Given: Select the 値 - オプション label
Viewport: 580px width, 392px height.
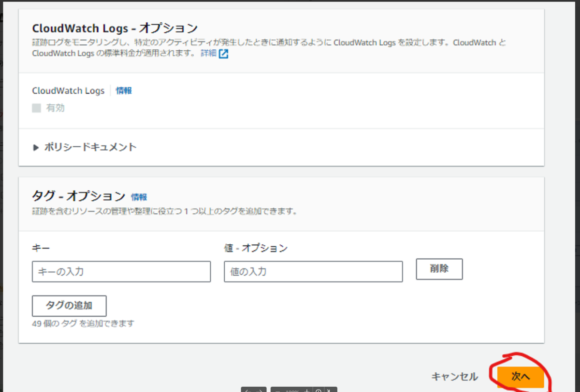Looking at the screenshot, I should (256, 248).
